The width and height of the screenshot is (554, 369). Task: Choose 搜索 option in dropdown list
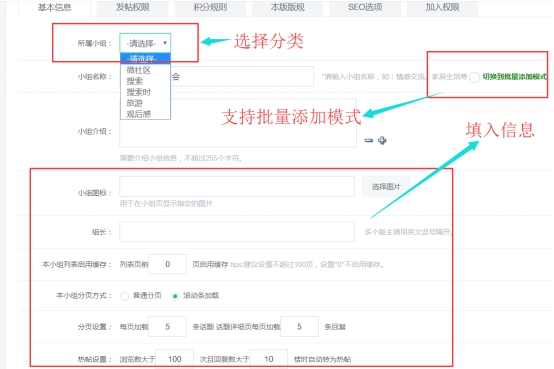click(145, 81)
